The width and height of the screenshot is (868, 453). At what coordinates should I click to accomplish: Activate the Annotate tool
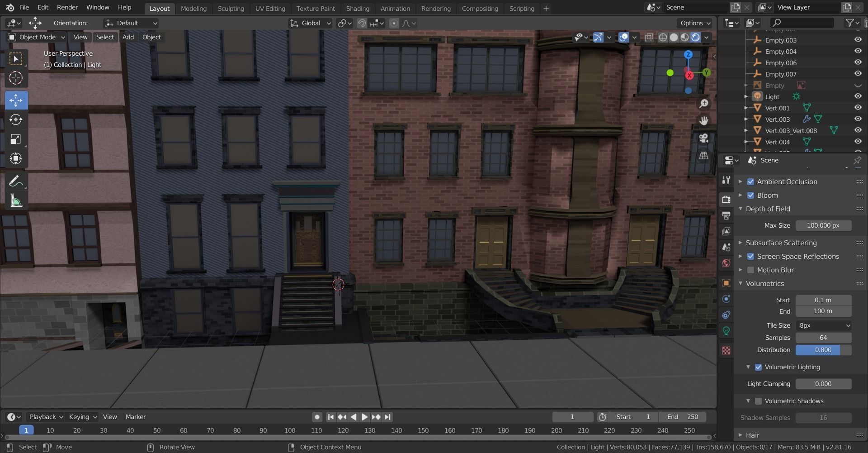[16, 181]
